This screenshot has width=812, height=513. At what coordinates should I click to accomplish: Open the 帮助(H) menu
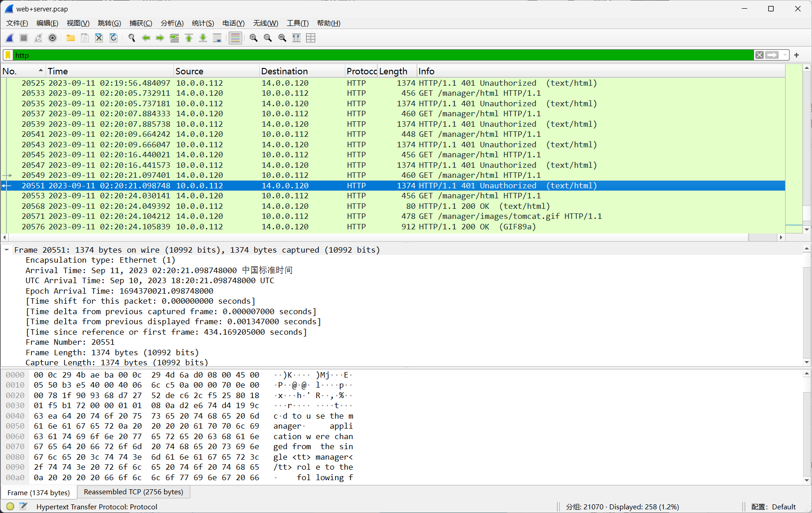coord(328,23)
